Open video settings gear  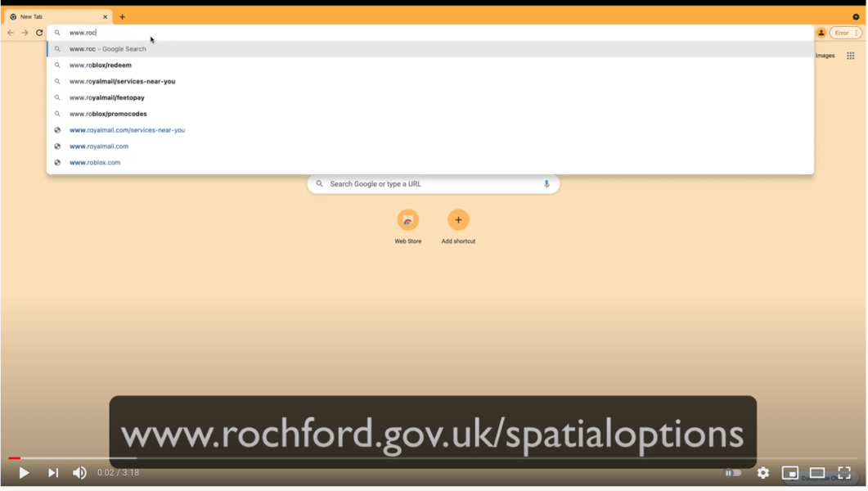point(762,473)
